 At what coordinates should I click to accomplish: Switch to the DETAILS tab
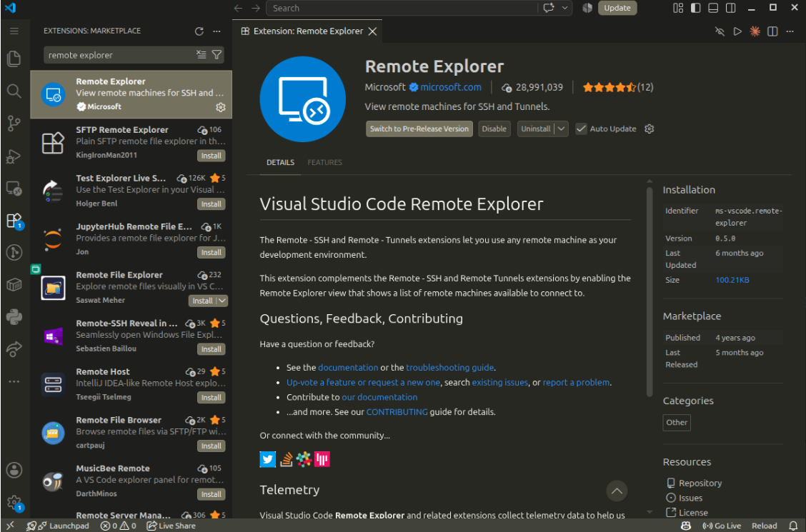pos(280,162)
